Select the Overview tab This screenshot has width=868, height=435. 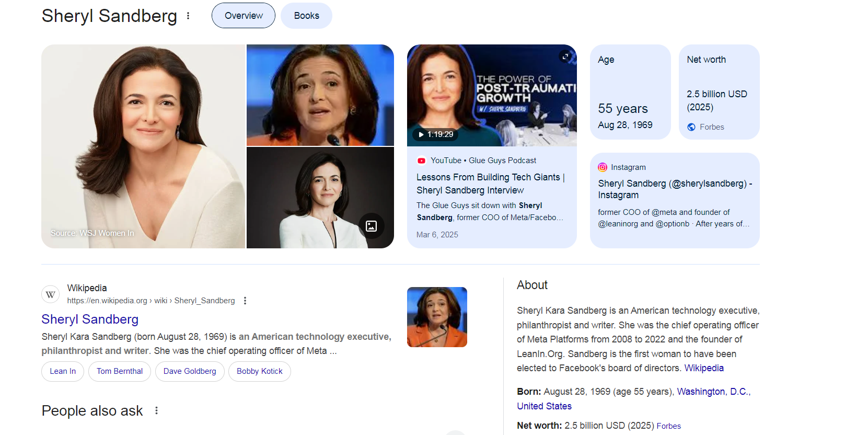pos(244,16)
